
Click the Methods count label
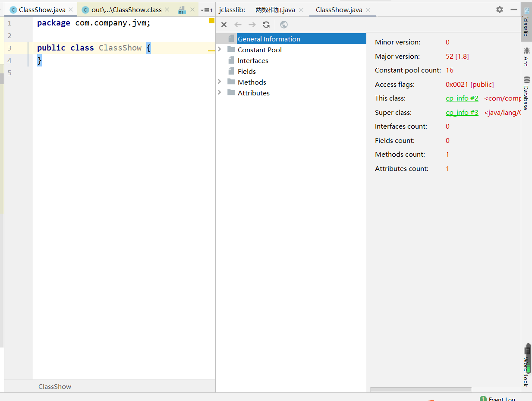point(400,154)
